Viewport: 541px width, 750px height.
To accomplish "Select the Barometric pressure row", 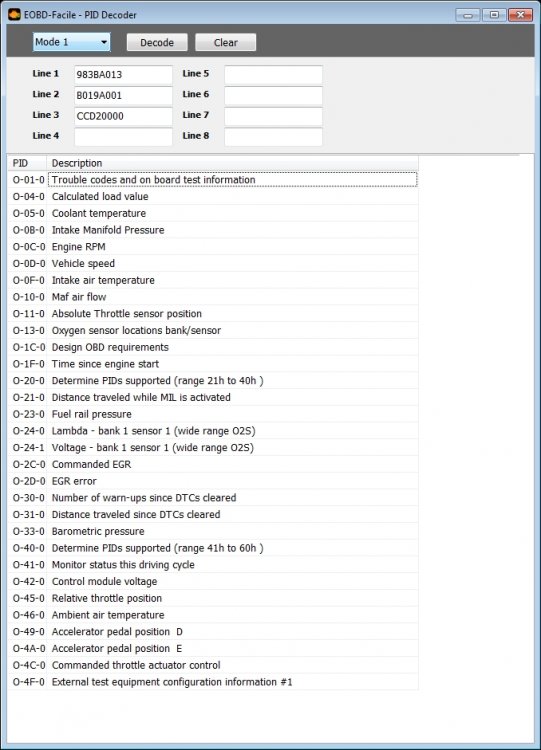I will point(213,531).
